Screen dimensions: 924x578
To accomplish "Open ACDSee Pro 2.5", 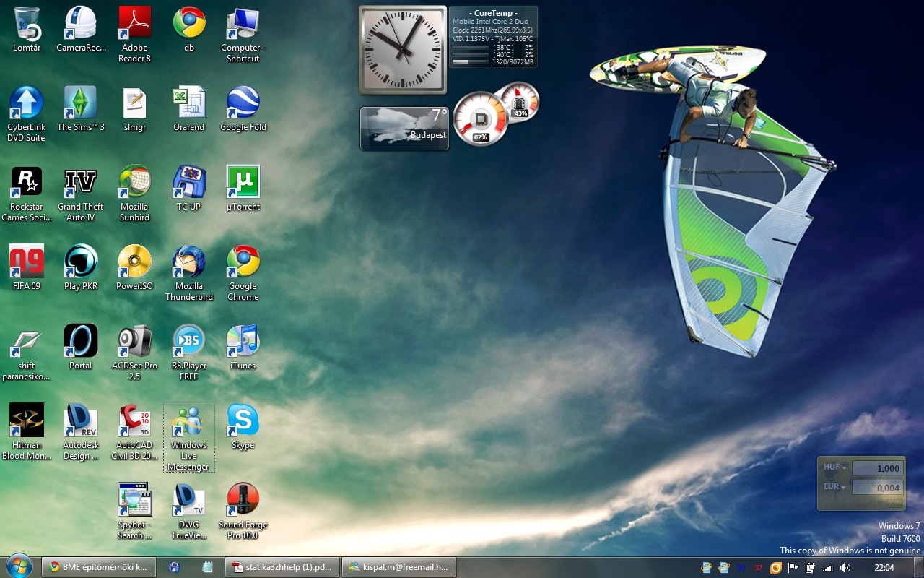I will 135,352.
